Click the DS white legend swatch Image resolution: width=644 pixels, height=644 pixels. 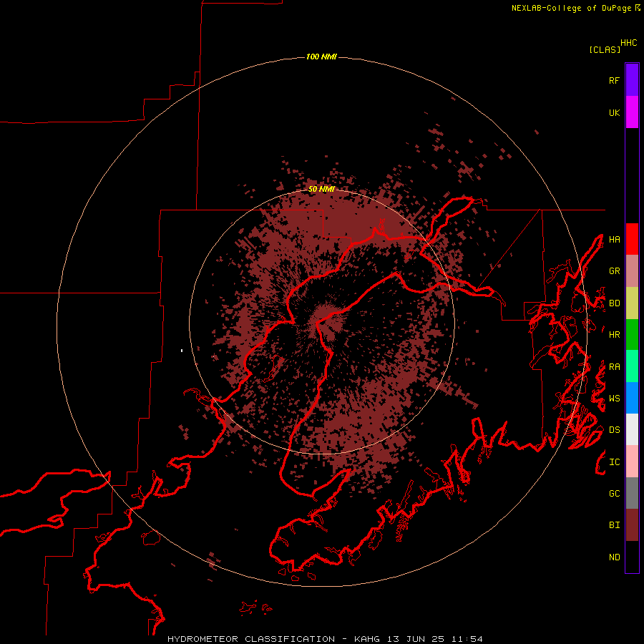[x=632, y=429]
